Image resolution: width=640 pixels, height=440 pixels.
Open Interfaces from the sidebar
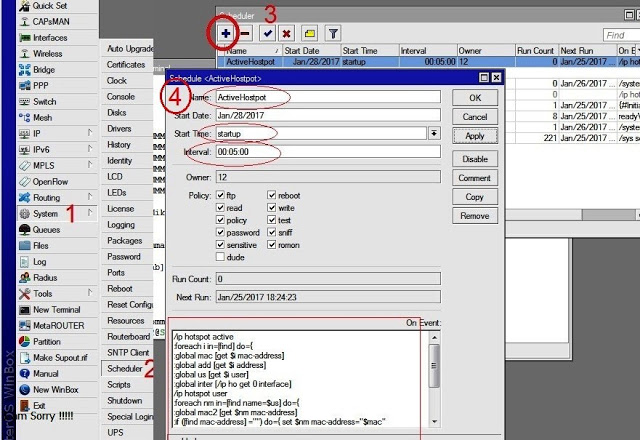coord(49,37)
